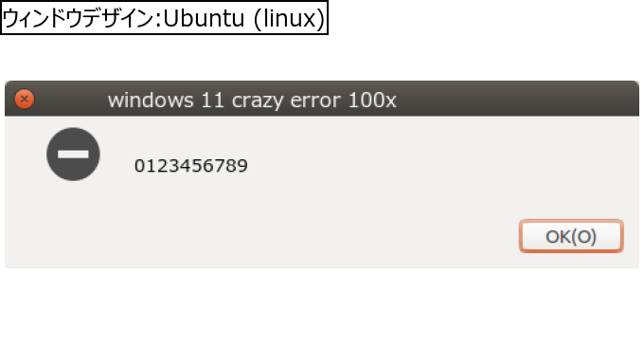Screen dimensions: 644x349
Task: Select the 0123456789 message text
Action: (191, 166)
